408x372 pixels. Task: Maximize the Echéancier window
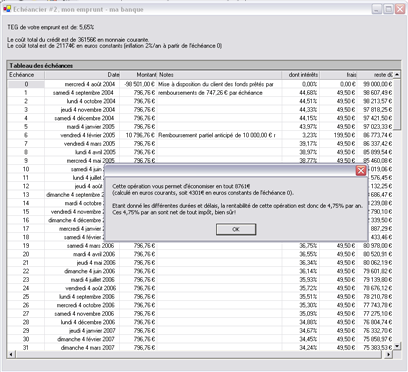tap(388, 9)
